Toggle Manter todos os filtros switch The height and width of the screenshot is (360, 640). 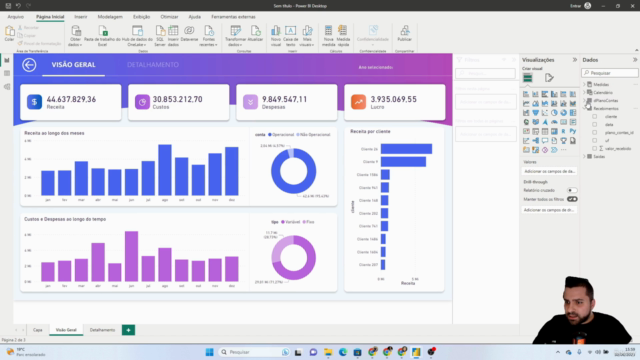pyautogui.click(x=572, y=199)
